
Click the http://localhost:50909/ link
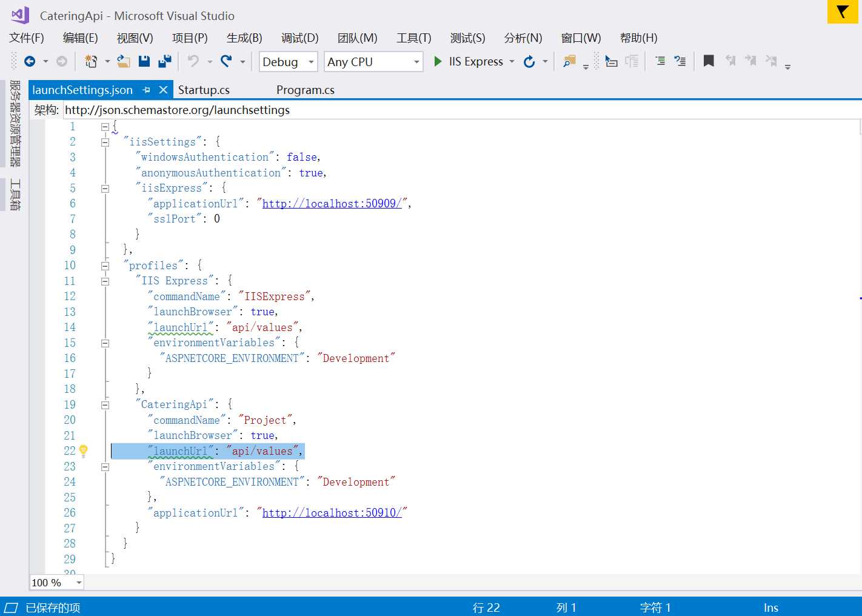tap(332, 204)
